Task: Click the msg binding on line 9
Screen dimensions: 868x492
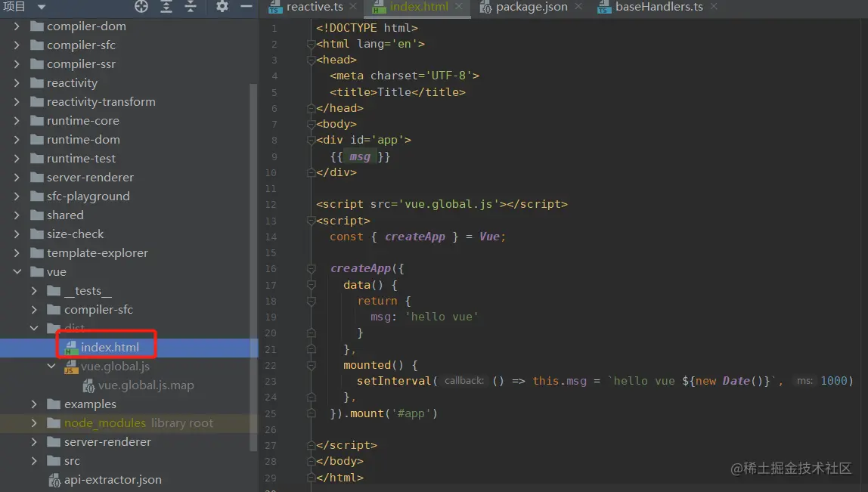Action: pyautogui.click(x=360, y=156)
